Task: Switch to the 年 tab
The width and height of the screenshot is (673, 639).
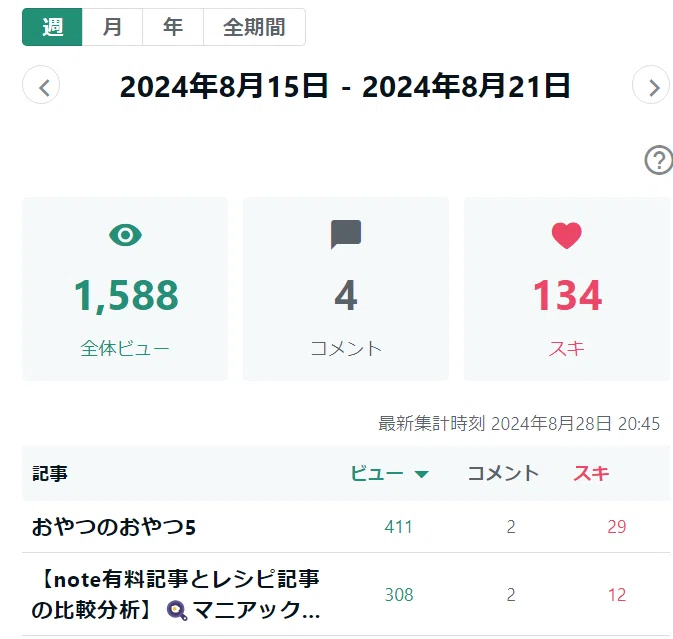Action: (173, 27)
